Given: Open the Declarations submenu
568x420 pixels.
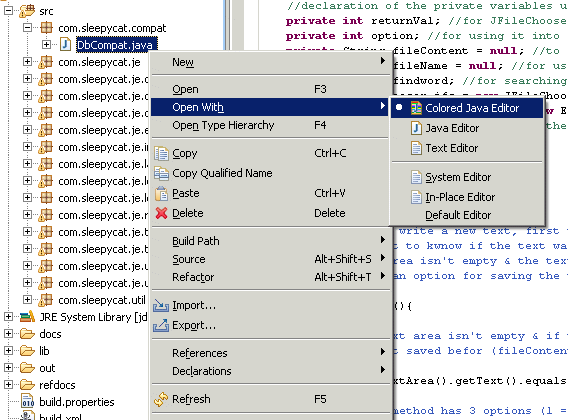Looking at the screenshot, I should (270, 371).
